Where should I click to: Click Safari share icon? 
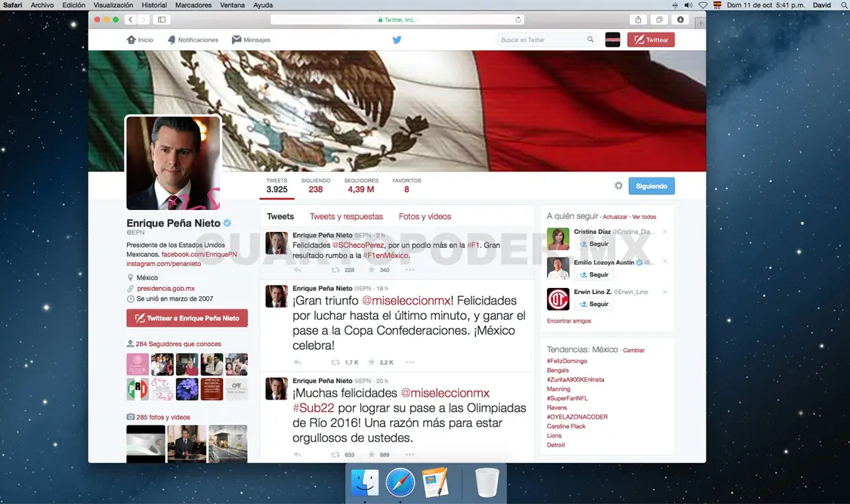(638, 20)
